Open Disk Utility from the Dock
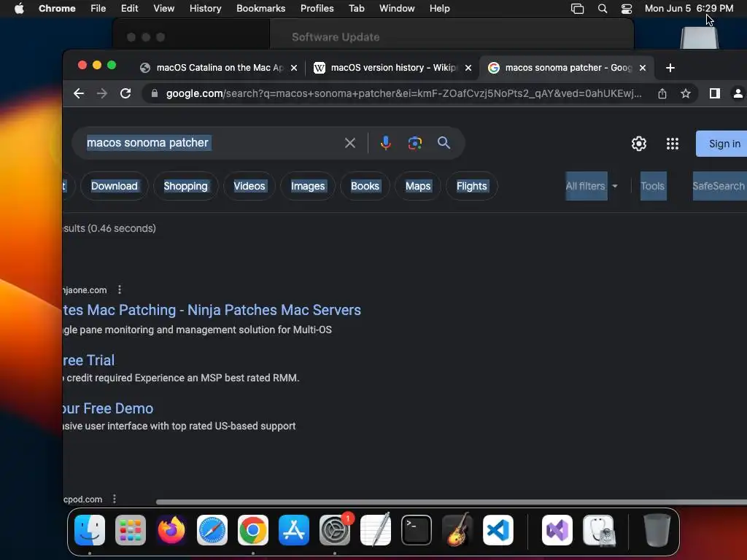747x560 pixels. pos(598,530)
